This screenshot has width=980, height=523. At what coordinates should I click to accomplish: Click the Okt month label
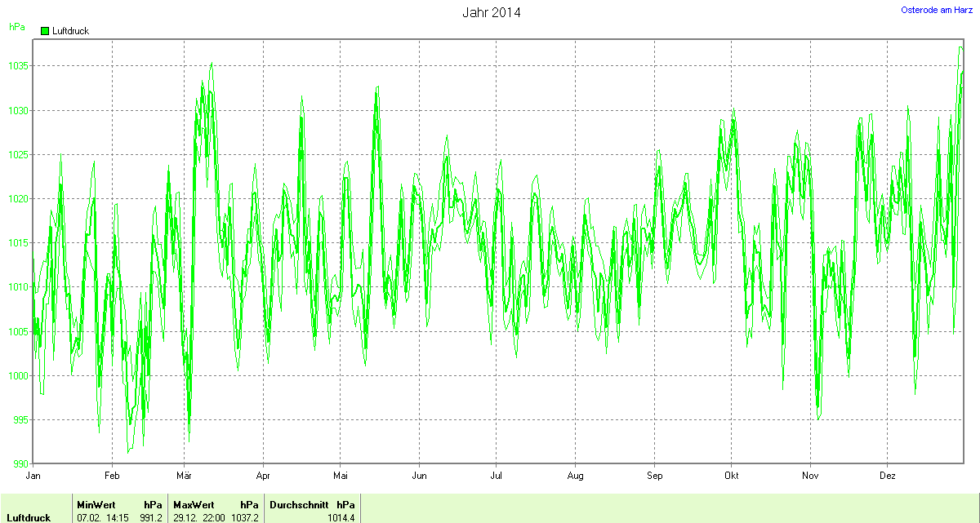732,475
